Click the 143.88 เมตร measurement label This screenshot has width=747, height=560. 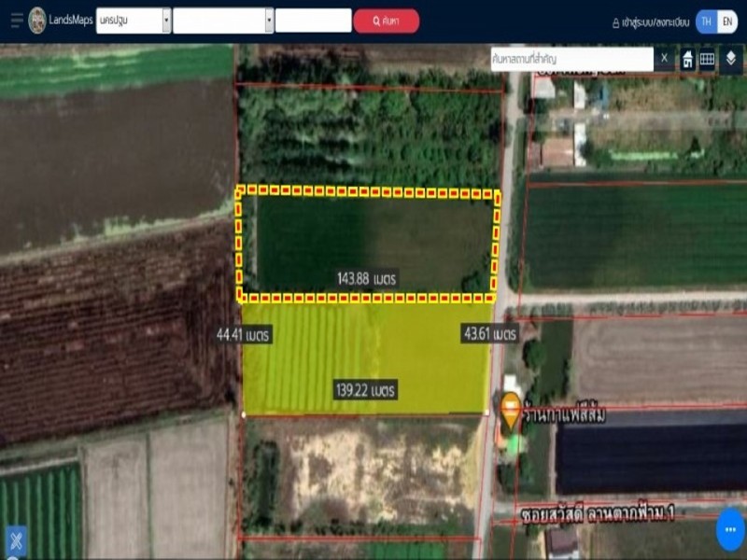pyautogui.click(x=367, y=278)
